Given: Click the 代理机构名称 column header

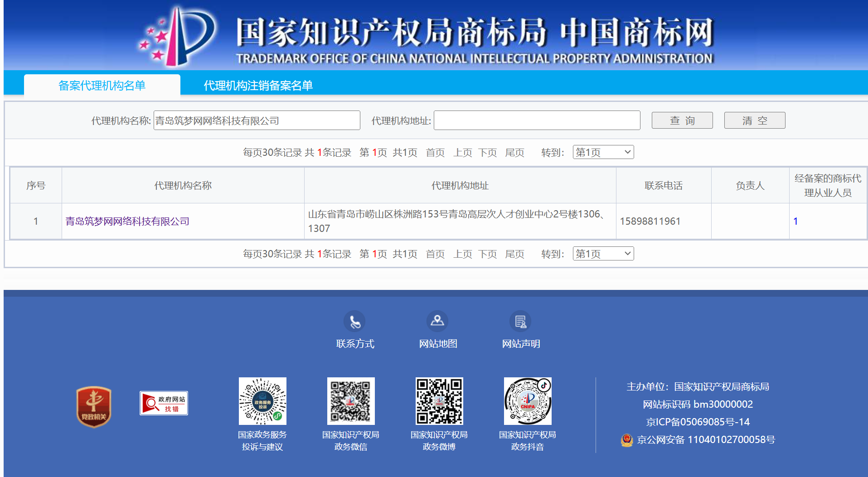Looking at the screenshot, I should 183,185.
